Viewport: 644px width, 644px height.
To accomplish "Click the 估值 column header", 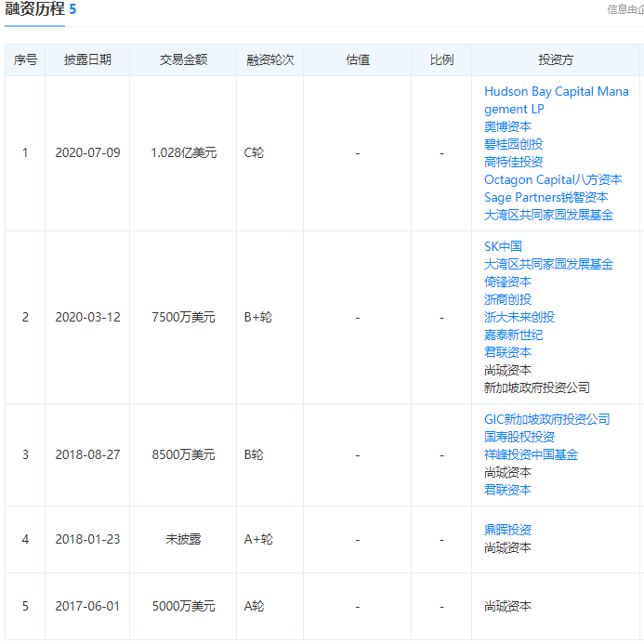I will (358, 60).
